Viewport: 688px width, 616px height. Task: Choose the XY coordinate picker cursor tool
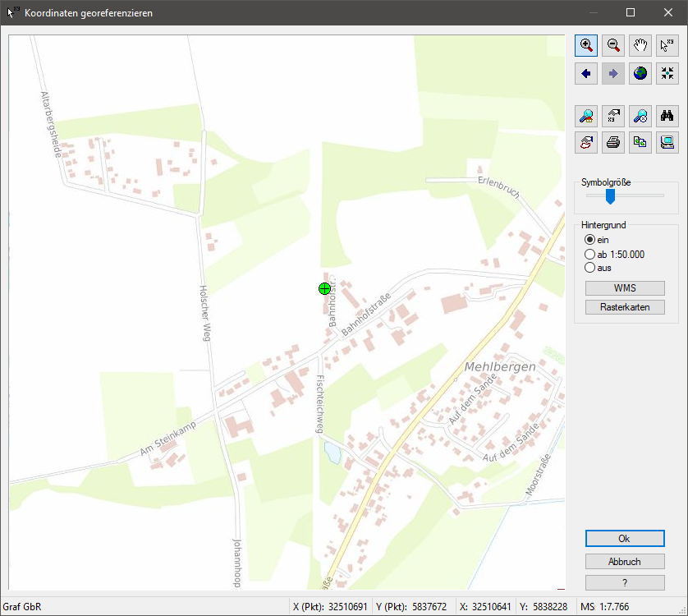point(667,45)
